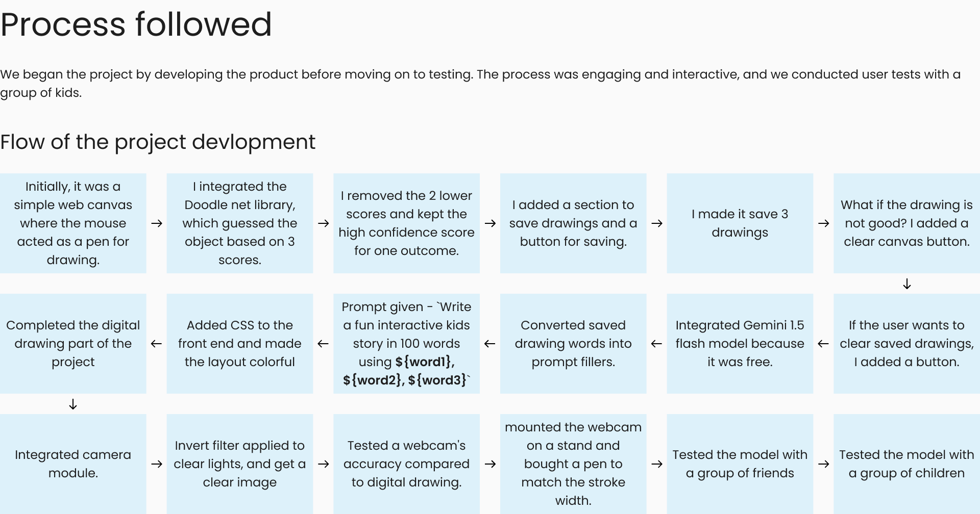The image size is (980, 514).
Task: Select the 'Tested the model with a group of children' box
Action: 906,464
